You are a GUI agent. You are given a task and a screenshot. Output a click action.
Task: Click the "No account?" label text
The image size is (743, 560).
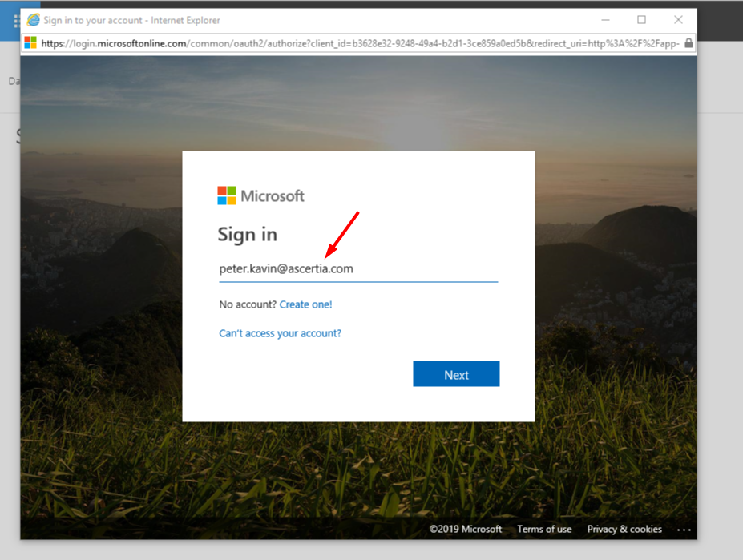click(248, 304)
